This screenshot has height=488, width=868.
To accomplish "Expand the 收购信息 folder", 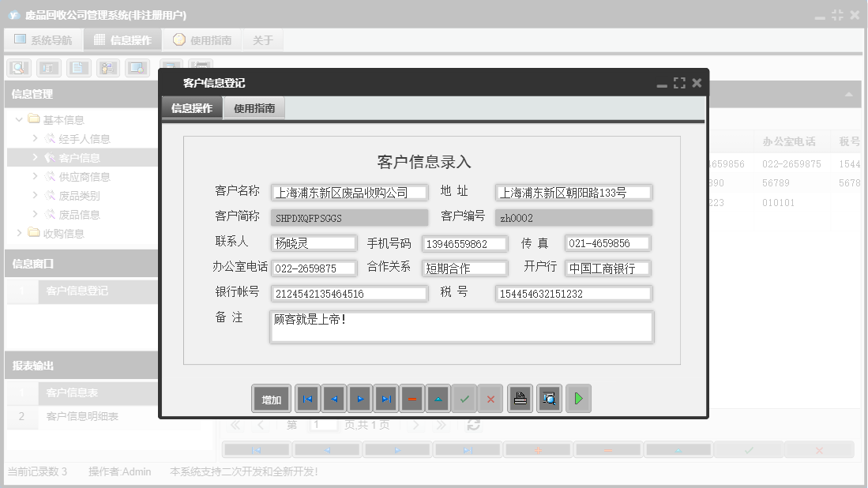I will 17,232.
